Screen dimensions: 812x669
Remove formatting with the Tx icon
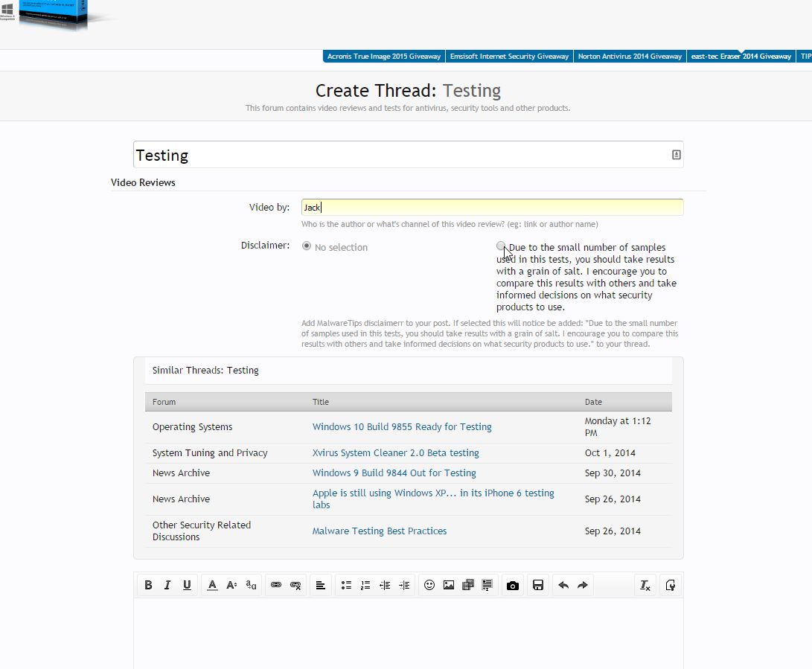(x=645, y=585)
